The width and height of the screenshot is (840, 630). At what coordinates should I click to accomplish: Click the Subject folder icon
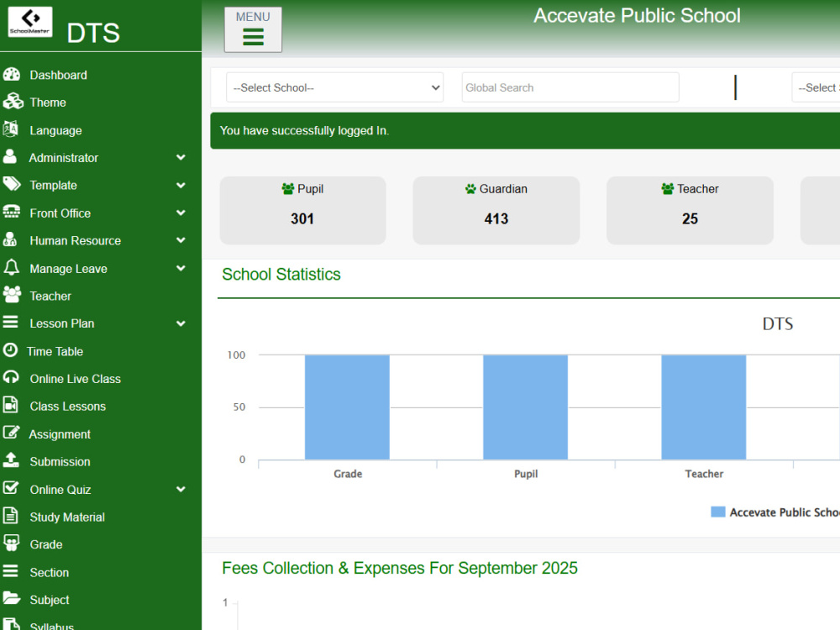pos(11,598)
